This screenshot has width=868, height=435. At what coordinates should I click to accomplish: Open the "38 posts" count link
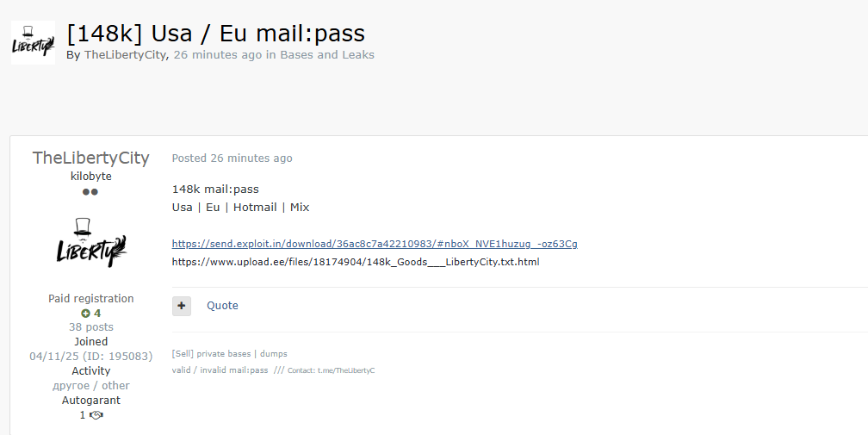tap(90, 327)
